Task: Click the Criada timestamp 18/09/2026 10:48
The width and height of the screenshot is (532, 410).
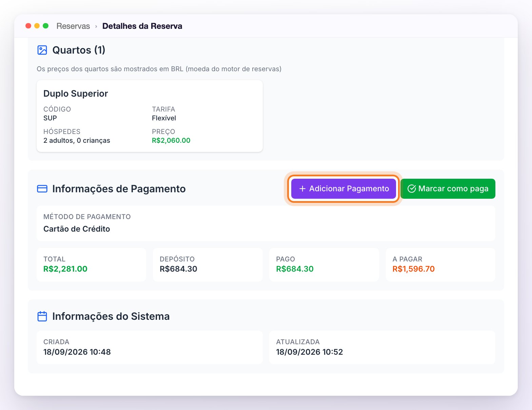Action: point(77,352)
